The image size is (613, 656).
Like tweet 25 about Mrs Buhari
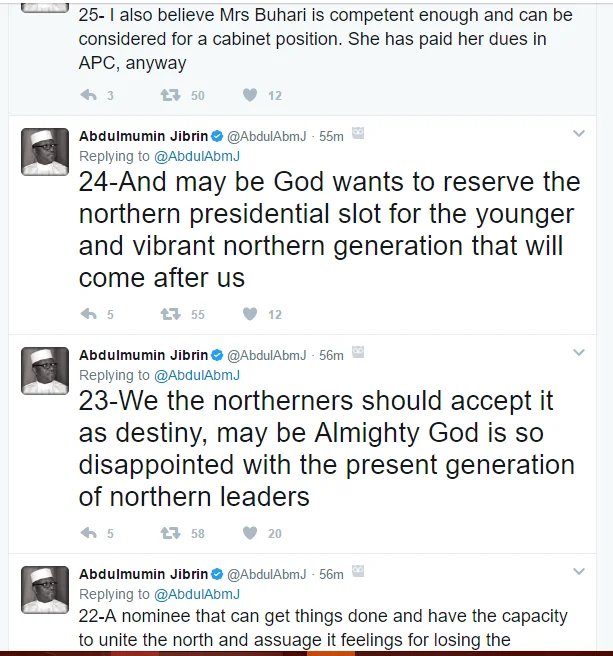point(250,95)
